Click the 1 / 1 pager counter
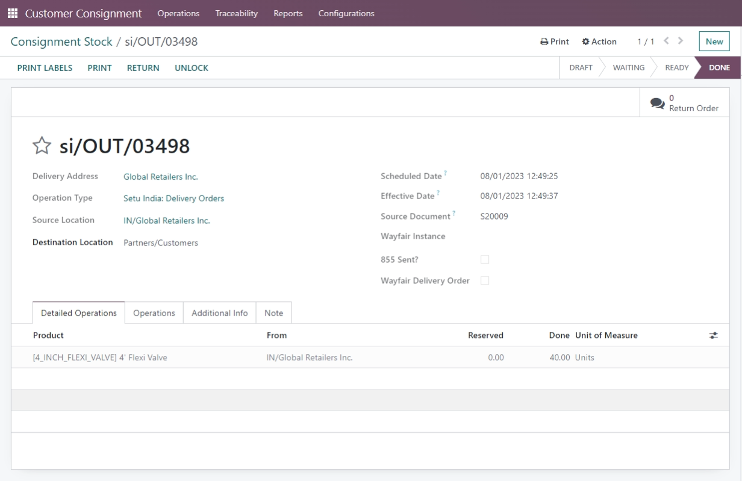 [645, 42]
